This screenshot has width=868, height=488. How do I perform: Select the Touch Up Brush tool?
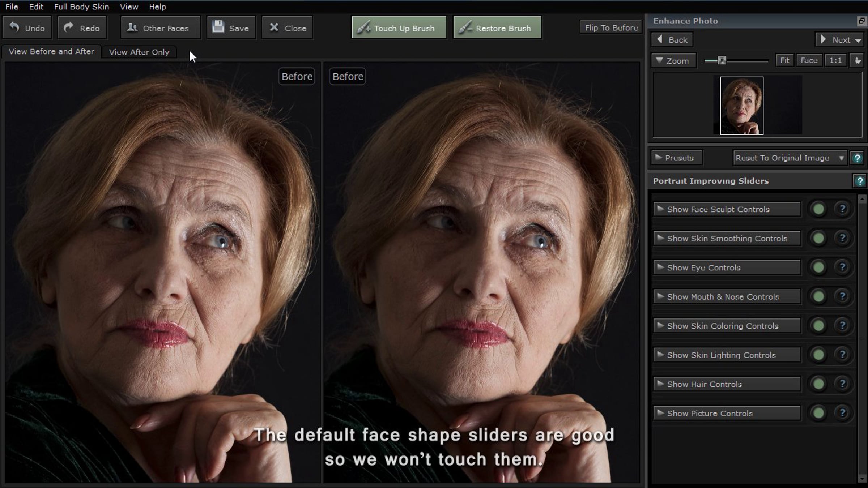click(399, 28)
